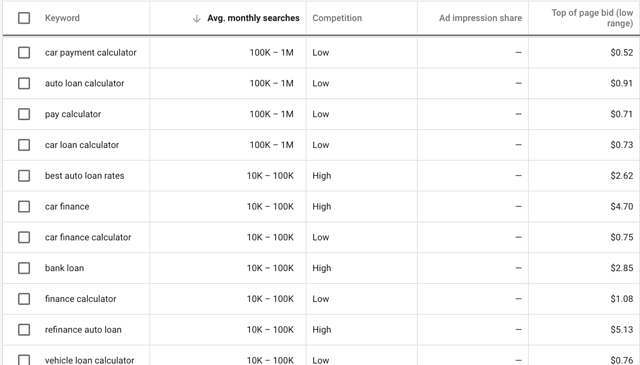The image size is (640, 365).
Task: Toggle checkbox next to pay calculator
Action: [24, 114]
